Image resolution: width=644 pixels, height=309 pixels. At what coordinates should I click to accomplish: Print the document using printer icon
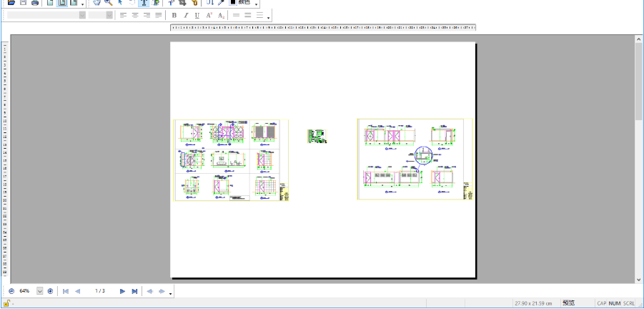click(35, 2)
